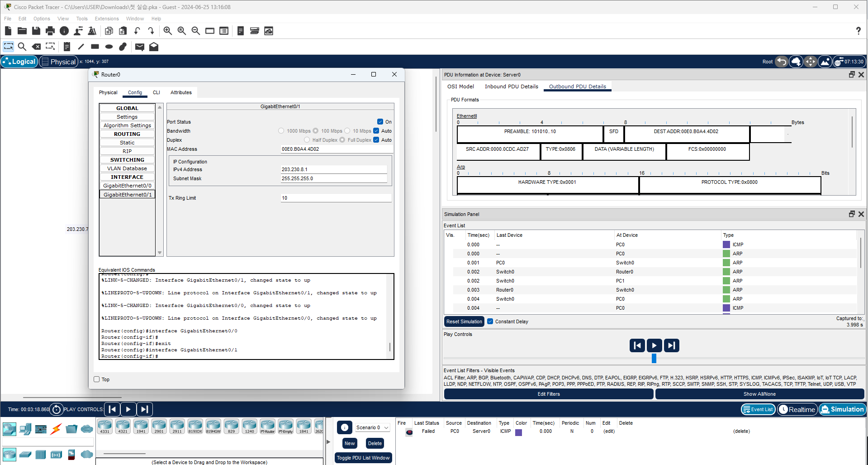Toggle the Port Status On checkbox
868x465 pixels.
pos(380,122)
